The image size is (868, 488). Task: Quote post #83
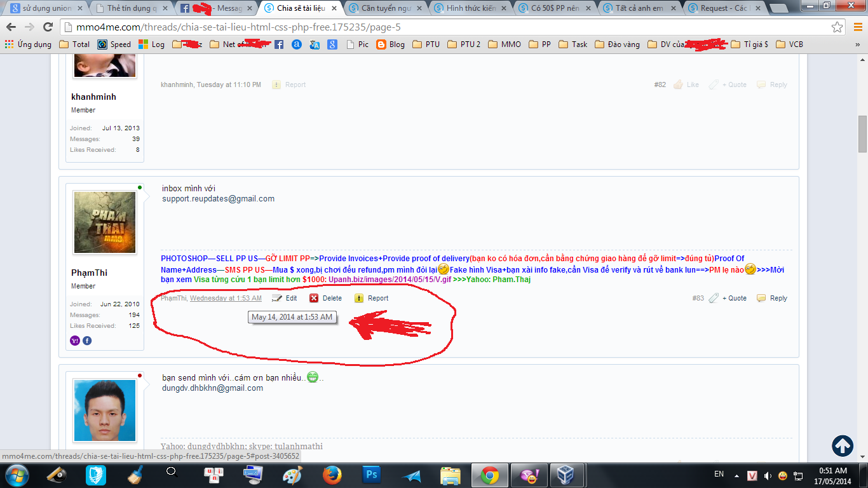pos(728,298)
